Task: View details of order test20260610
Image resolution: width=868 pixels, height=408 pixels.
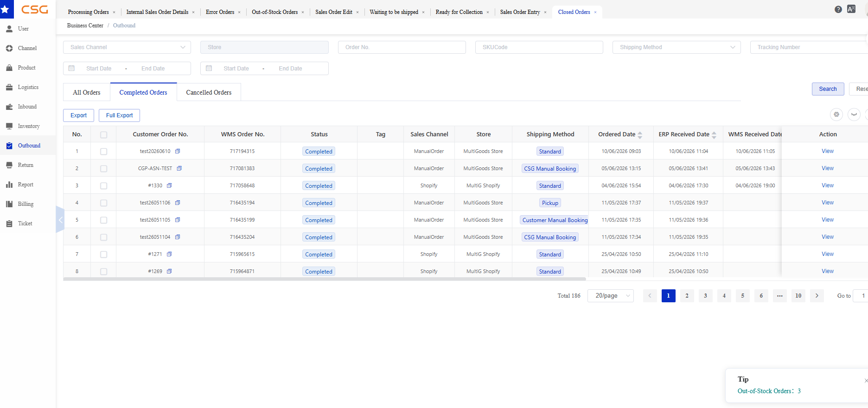Action: (x=827, y=151)
